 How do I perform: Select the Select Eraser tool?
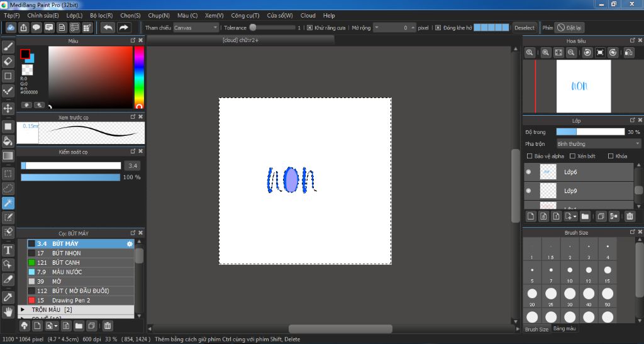pos(8,232)
